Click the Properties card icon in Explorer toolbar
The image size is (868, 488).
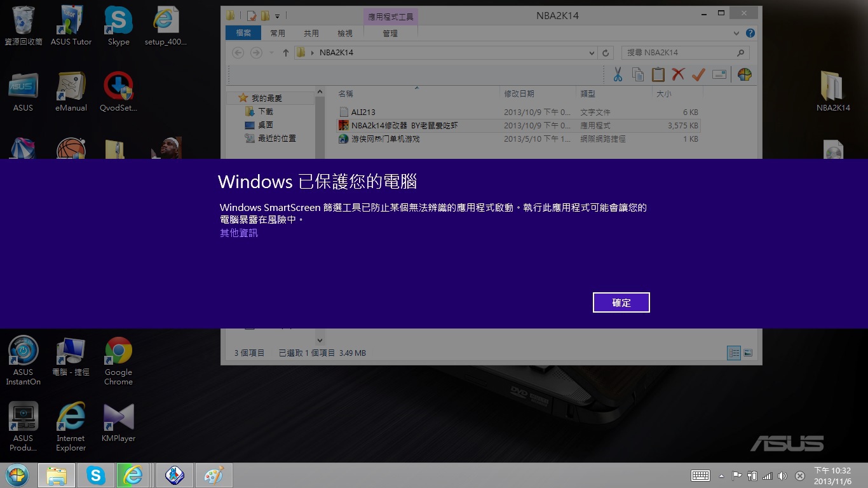coord(719,74)
